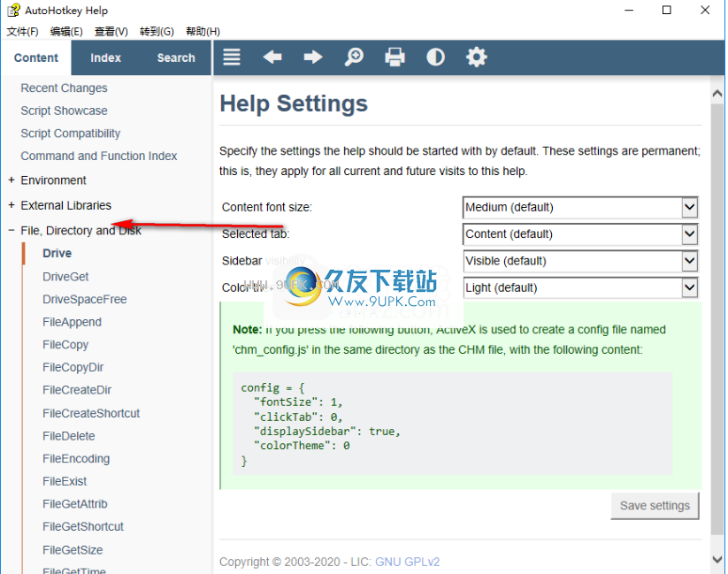728x574 pixels.
Task: Select the DriveSpaceFree topic
Action: pyautogui.click(x=85, y=299)
